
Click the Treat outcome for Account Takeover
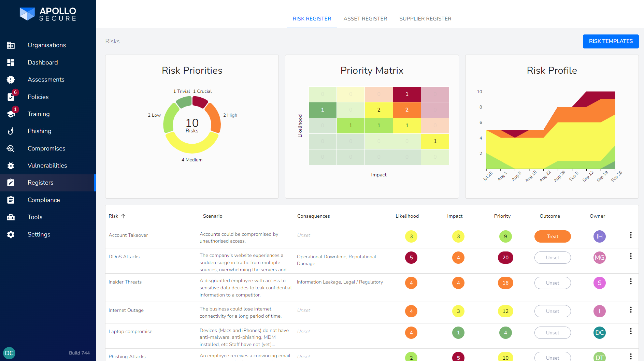tap(552, 236)
